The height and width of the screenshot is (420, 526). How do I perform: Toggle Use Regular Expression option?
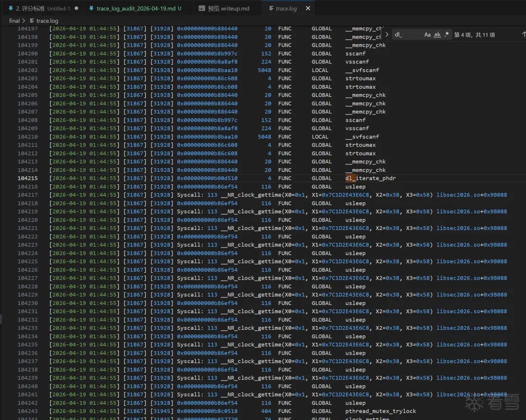(447, 35)
